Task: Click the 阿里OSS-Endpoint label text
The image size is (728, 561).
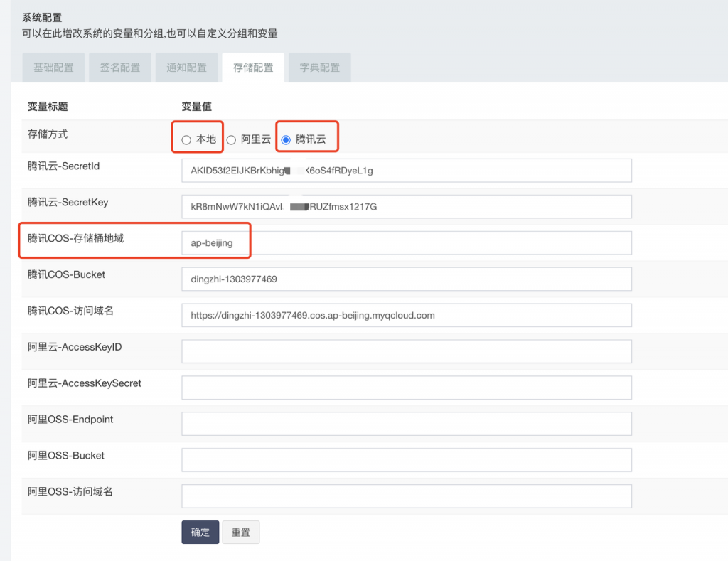Action: pos(70,420)
